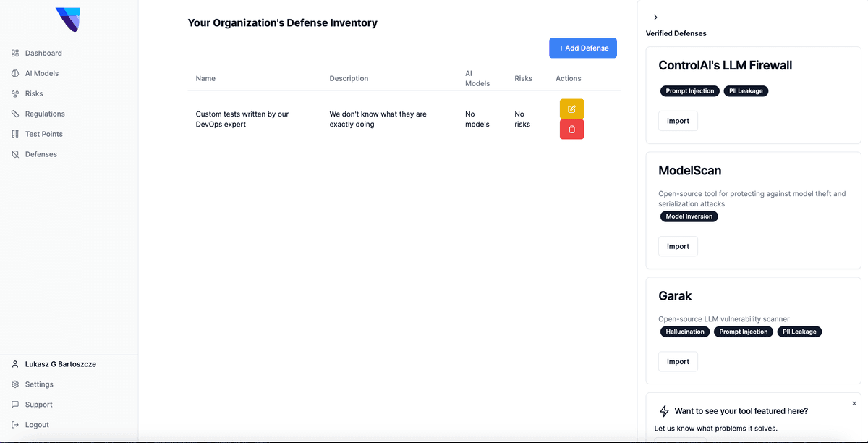Click the Settings gear icon

pyautogui.click(x=15, y=384)
